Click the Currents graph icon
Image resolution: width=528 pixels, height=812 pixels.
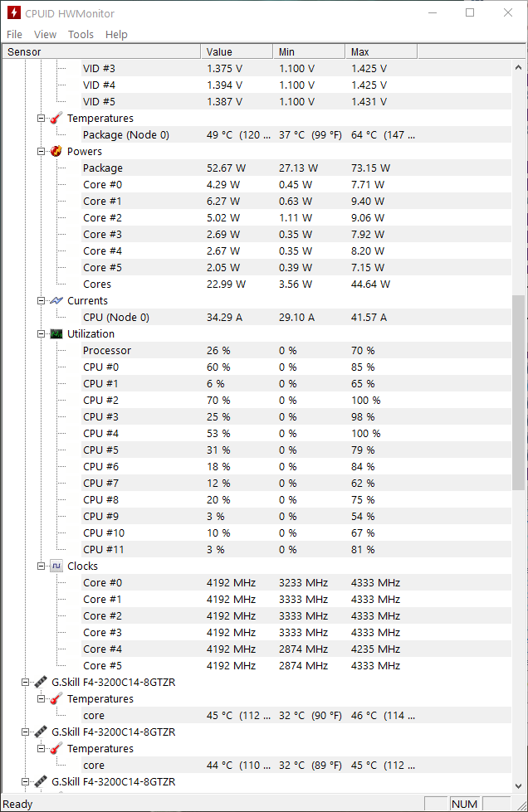pos(56,300)
